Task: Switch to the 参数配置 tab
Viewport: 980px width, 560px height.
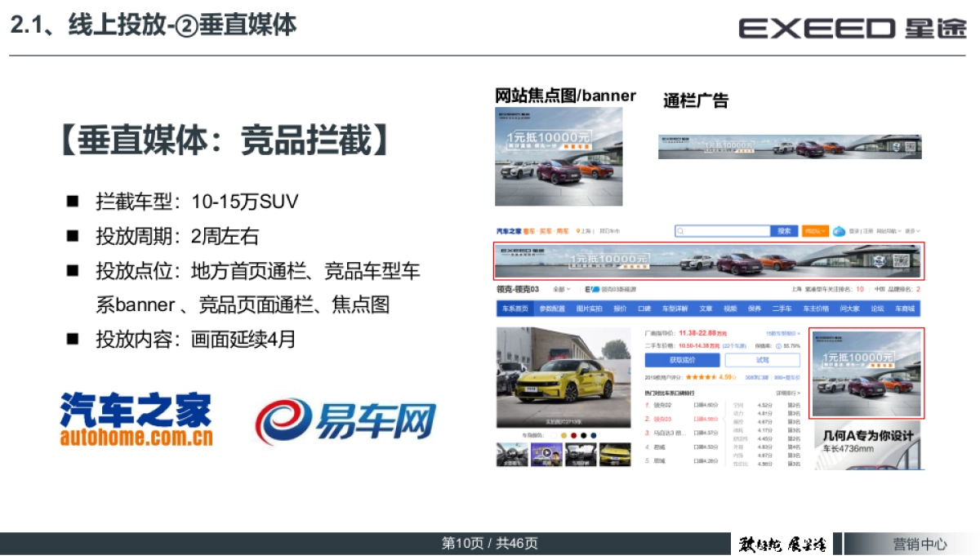Action: coord(552,309)
